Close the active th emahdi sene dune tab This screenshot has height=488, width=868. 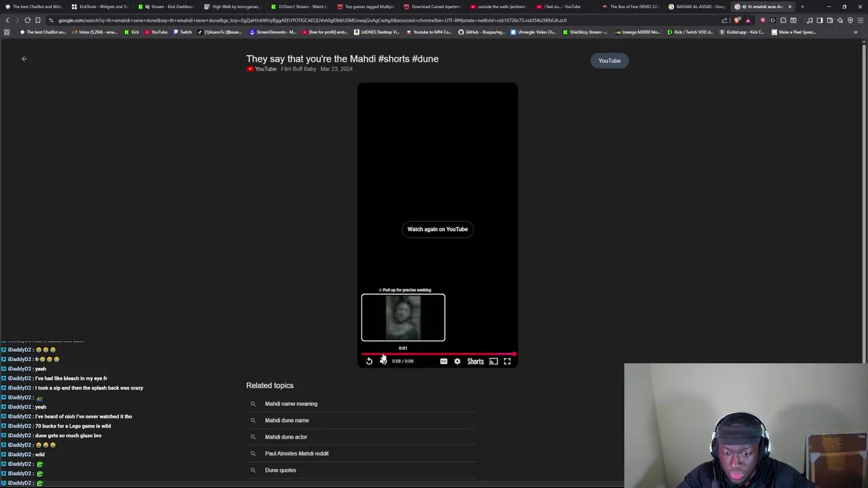pyautogui.click(x=789, y=7)
